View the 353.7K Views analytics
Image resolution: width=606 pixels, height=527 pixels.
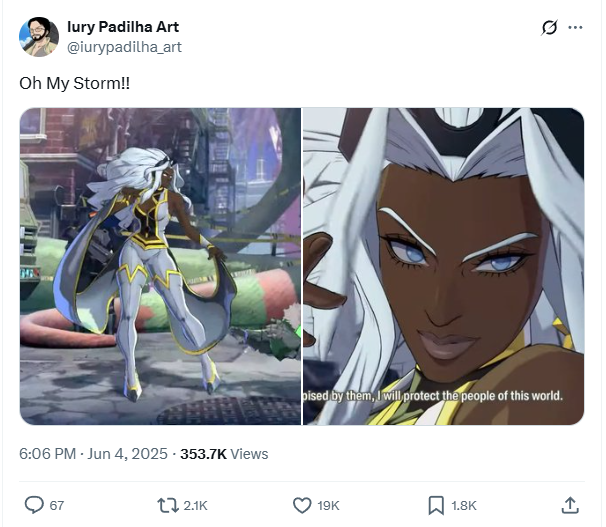click(x=224, y=454)
